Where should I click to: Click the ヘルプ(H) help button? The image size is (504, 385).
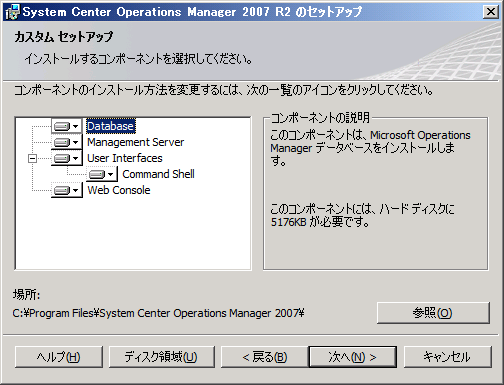[59, 357]
